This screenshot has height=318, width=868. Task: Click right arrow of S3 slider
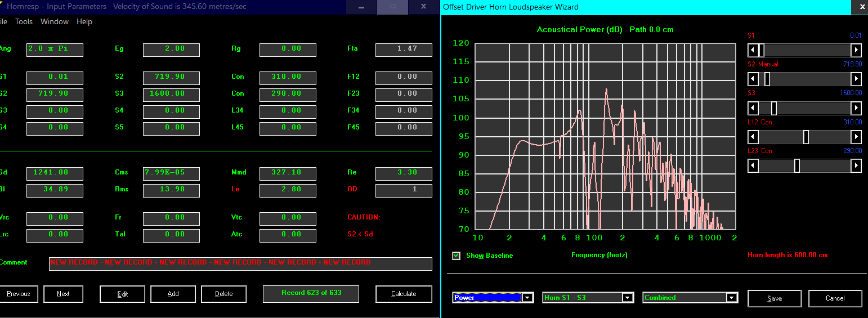click(856, 108)
